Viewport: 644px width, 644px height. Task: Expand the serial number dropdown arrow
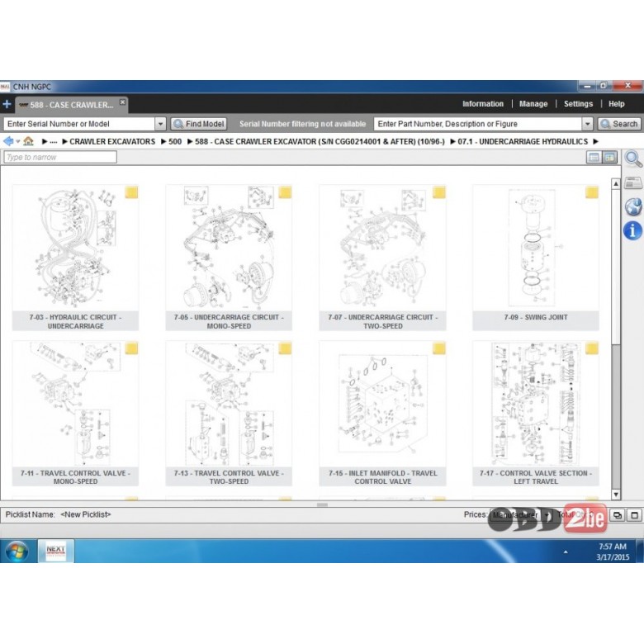[160, 124]
